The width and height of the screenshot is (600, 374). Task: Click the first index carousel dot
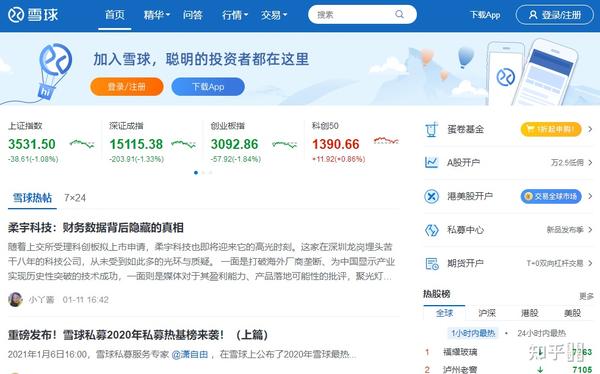click(196, 173)
